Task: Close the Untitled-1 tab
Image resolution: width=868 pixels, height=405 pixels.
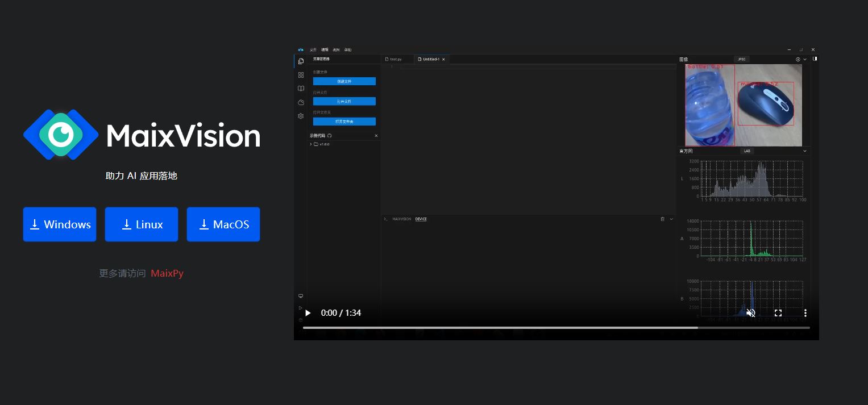Action: [444, 59]
